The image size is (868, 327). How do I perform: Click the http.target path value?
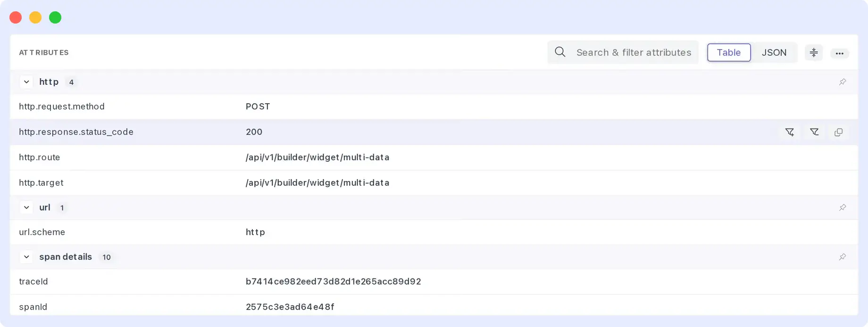tap(317, 183)
